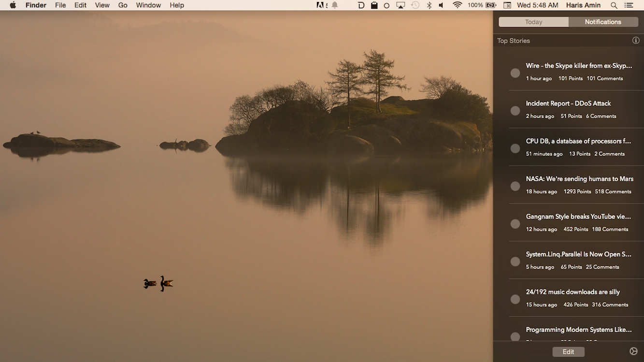Click the volume speaker icon

pyautogui.click(x=441, y=5)
